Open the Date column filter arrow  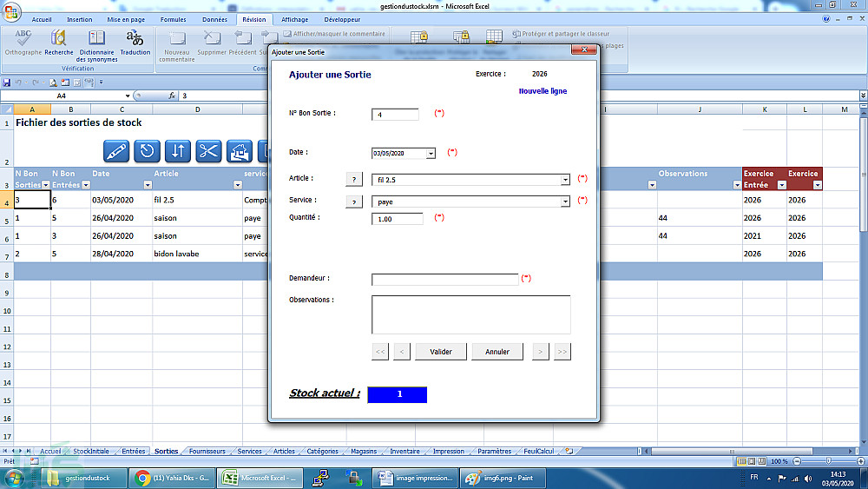148,185
